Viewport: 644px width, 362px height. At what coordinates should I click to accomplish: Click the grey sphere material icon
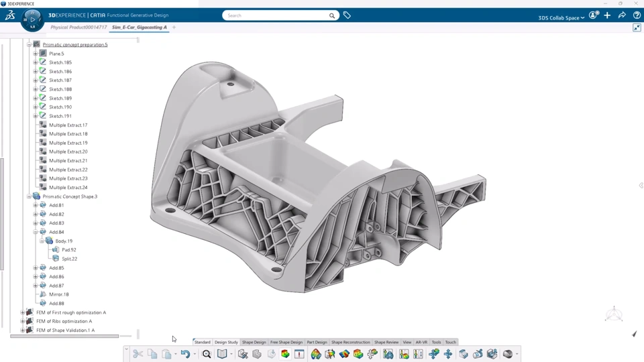pos(508,354)
